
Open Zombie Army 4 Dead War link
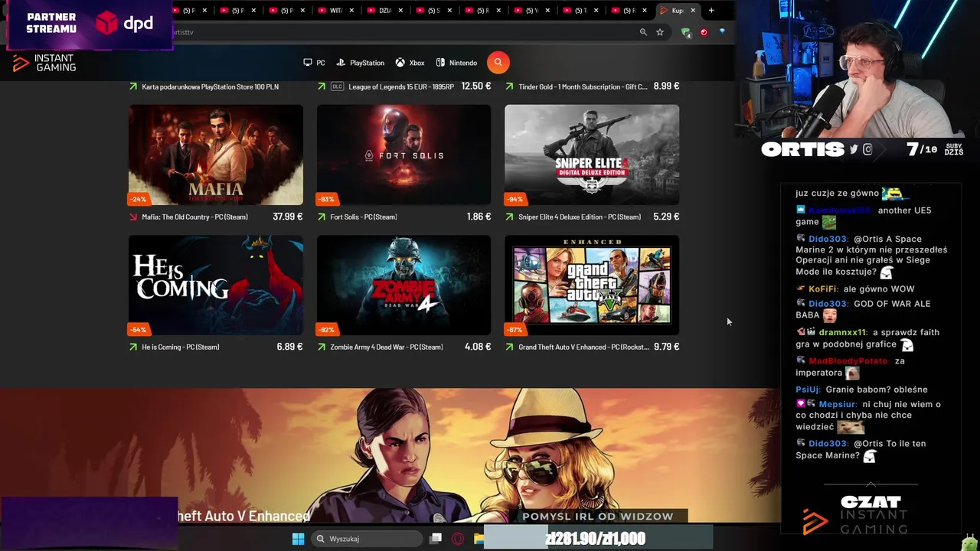point(387,347)
